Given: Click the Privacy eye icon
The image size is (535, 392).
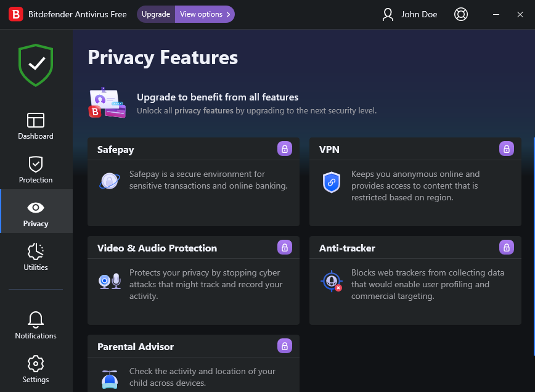Looking at the screenshot, I should [x=36, y=208].
